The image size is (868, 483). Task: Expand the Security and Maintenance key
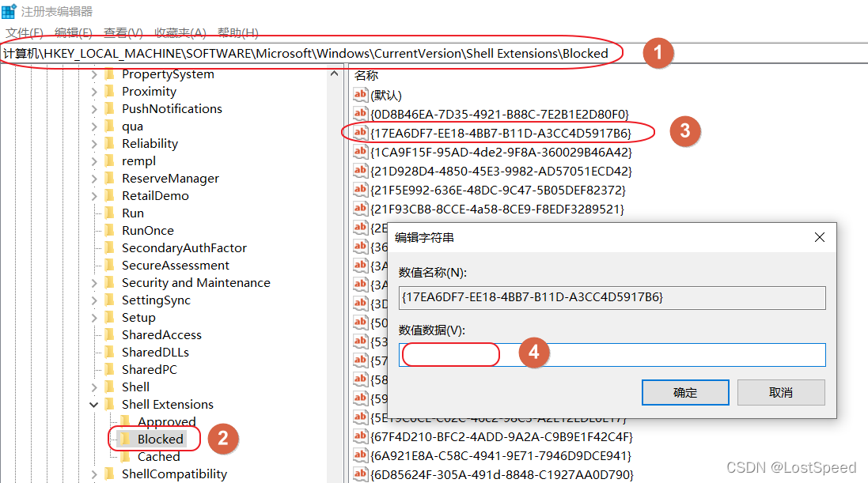[x=93, y=283]
